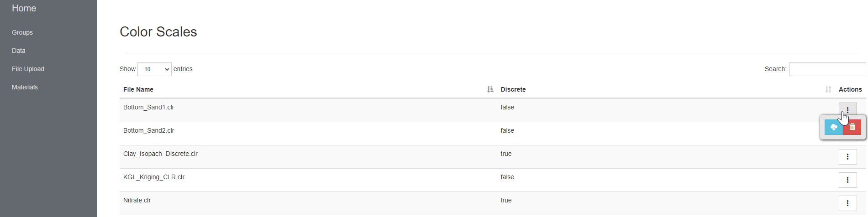Open the Groups page
Image resolution: width=868 pixels, height=217 pixels.
point(22,32)
